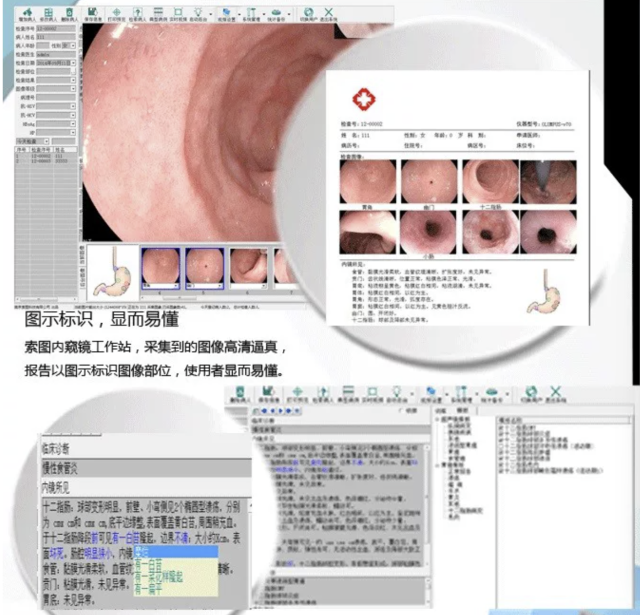The image size is (640, 615).
Task: Click the 检查序号 input field
Action: 56,29
